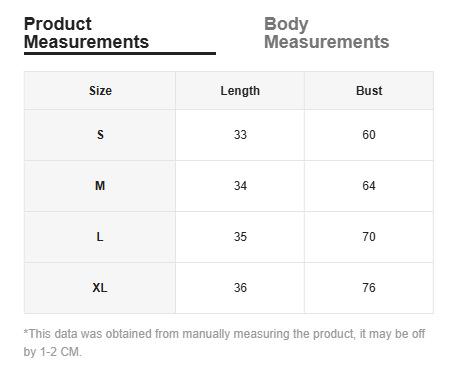This screenshot has width=457, height=367.
Task: Click the Size column header
Action: coord(100,91)
